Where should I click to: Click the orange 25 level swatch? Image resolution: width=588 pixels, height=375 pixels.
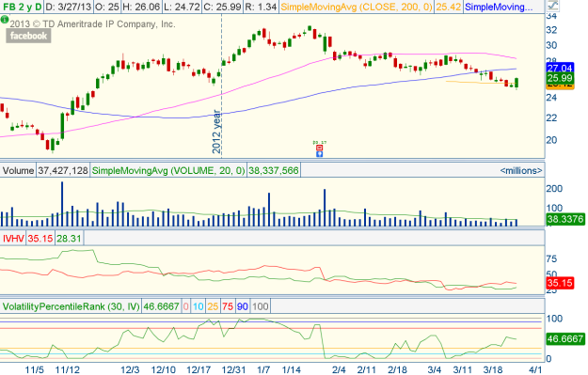213,306
